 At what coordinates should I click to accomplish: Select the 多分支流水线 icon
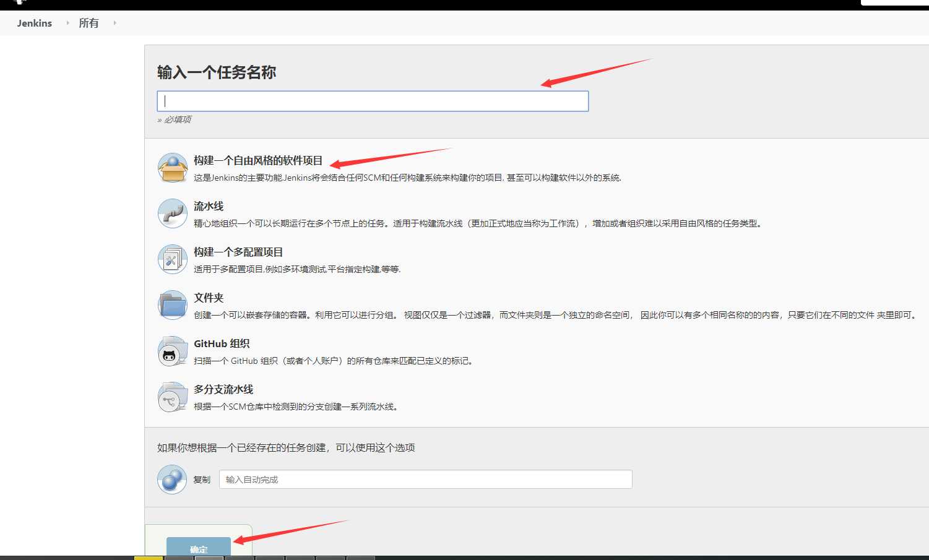coord(173,397)
